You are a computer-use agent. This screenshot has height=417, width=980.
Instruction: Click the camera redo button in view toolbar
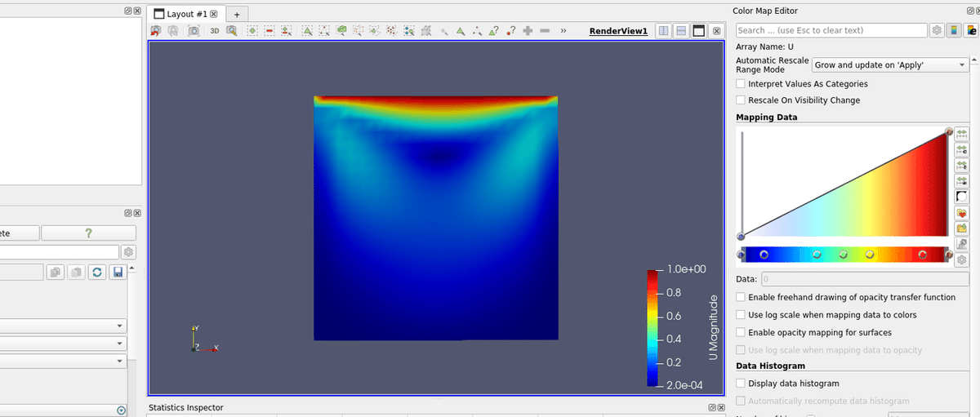(174, 30)
